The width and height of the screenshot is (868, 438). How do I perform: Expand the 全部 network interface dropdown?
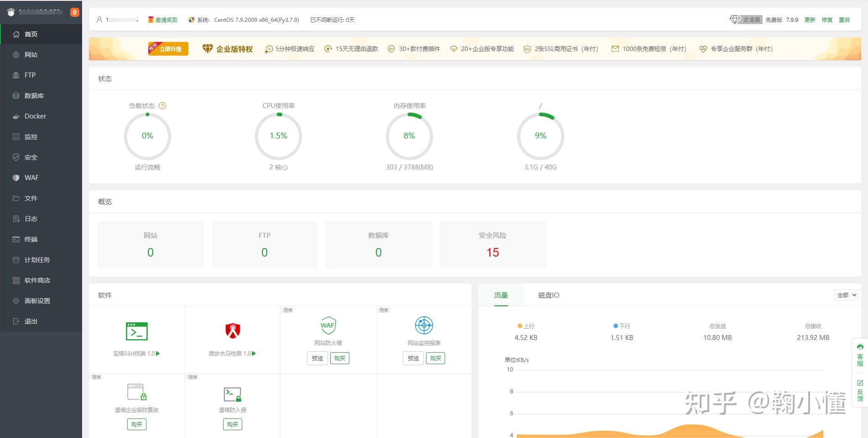tap(847, 295)
